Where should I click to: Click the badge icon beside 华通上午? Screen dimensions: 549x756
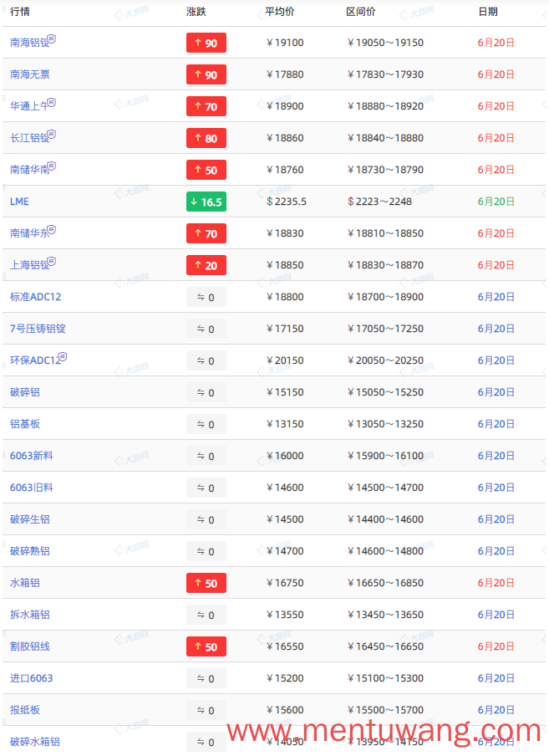52,102
